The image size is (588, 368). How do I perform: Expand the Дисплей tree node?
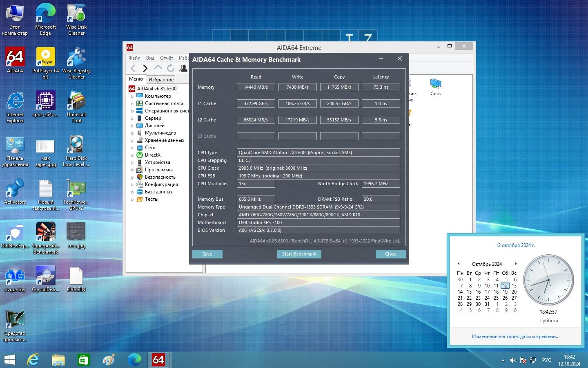[x=132, y=126]
